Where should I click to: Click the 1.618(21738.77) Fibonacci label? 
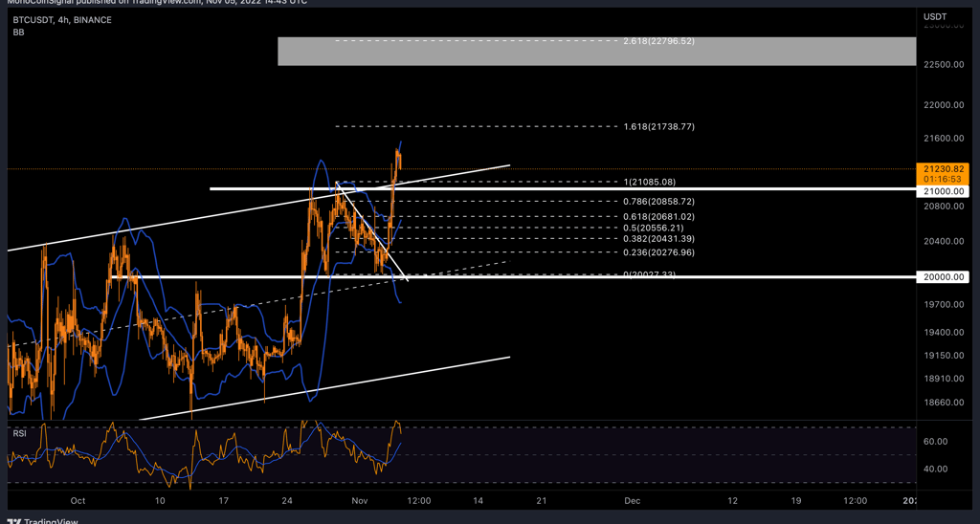[x=658, y=127]
